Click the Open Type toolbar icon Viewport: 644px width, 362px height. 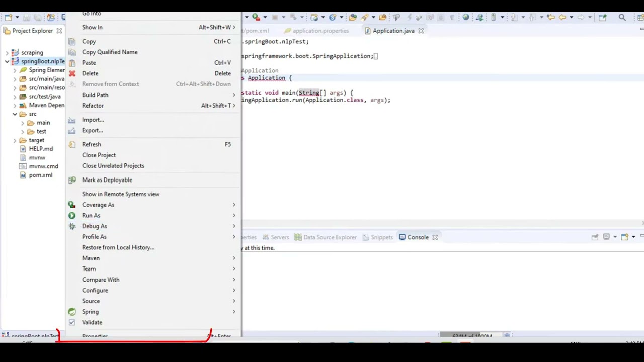click(353, 17)
